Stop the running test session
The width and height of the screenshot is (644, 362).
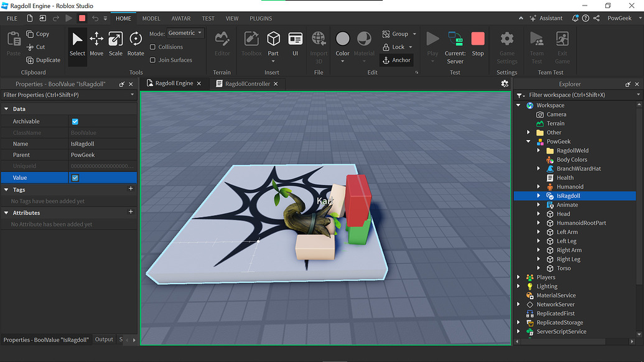tap(478, 44)
